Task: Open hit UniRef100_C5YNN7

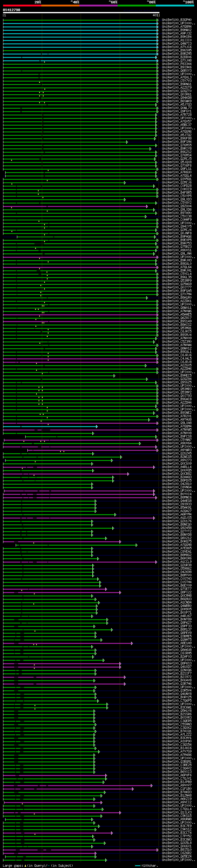Action: pos(177,440)
